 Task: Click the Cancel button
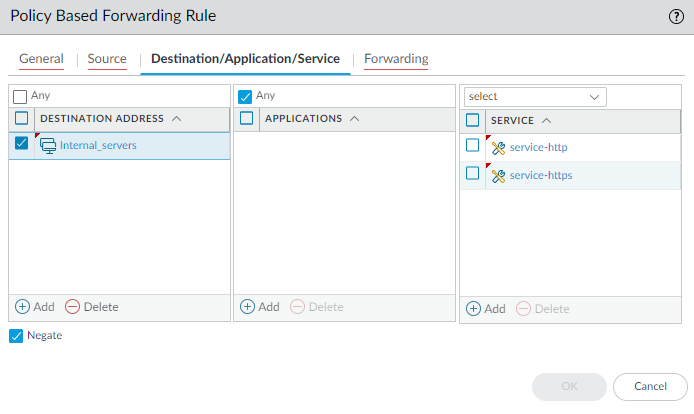[650, 387]
